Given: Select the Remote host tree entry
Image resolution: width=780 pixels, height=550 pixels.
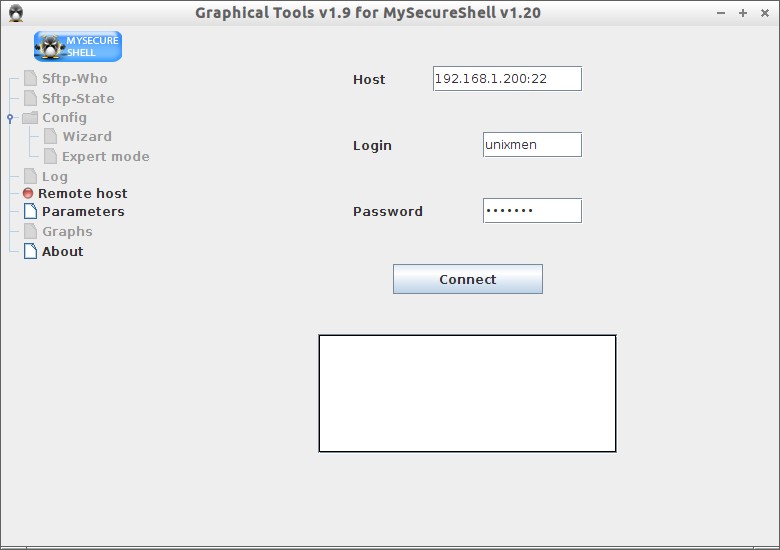Looking at the screenshot, I should click(83, 193).
